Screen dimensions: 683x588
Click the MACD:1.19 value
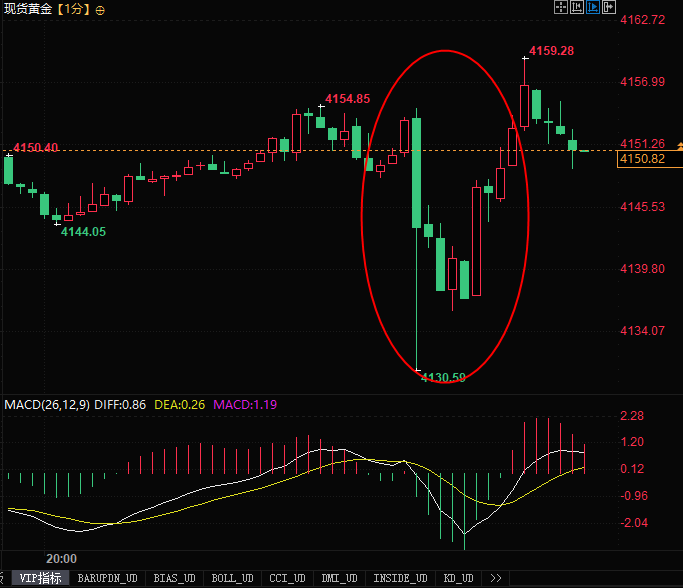[x=245, y=405]
